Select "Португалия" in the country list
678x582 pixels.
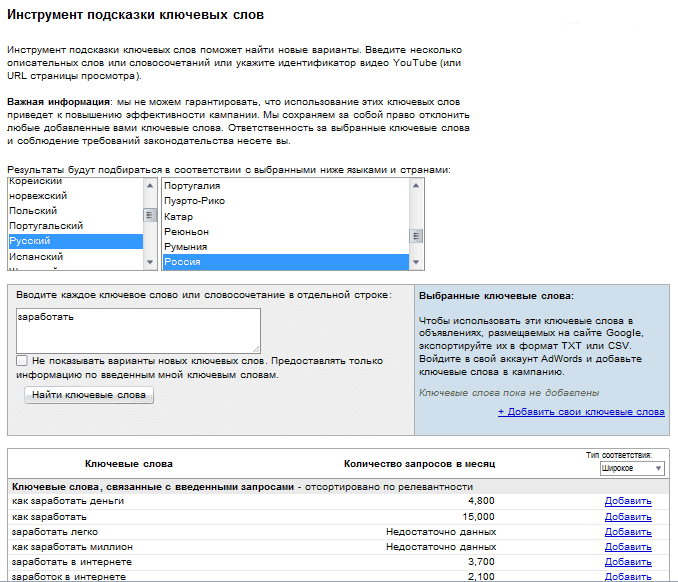click(x=286, y=186)
